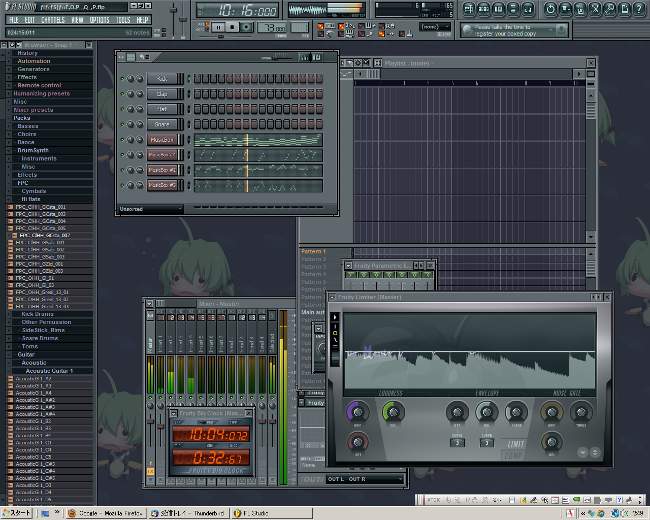The height and width of the screenshot is (520, 650).
Task: Switch to FL Studio taskbar item
Action: point(272,513)
